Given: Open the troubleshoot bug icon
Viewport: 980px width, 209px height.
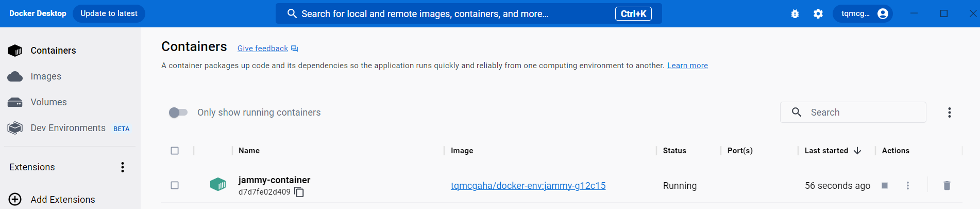Looking at the screenshot, I should (795, 14).
